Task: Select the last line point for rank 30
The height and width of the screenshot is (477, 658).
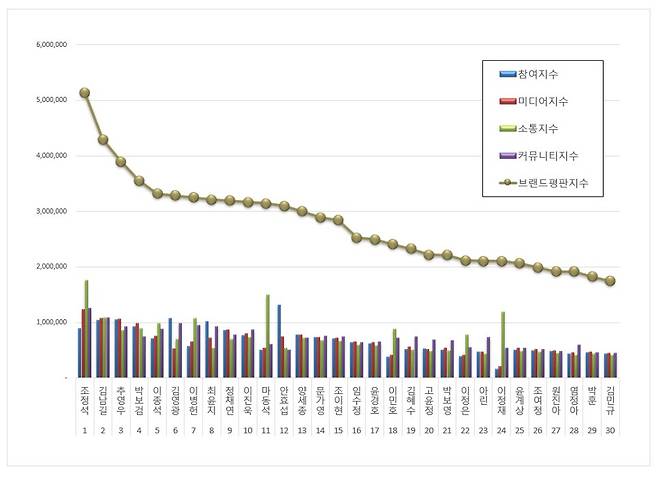Action: (610, 281)
